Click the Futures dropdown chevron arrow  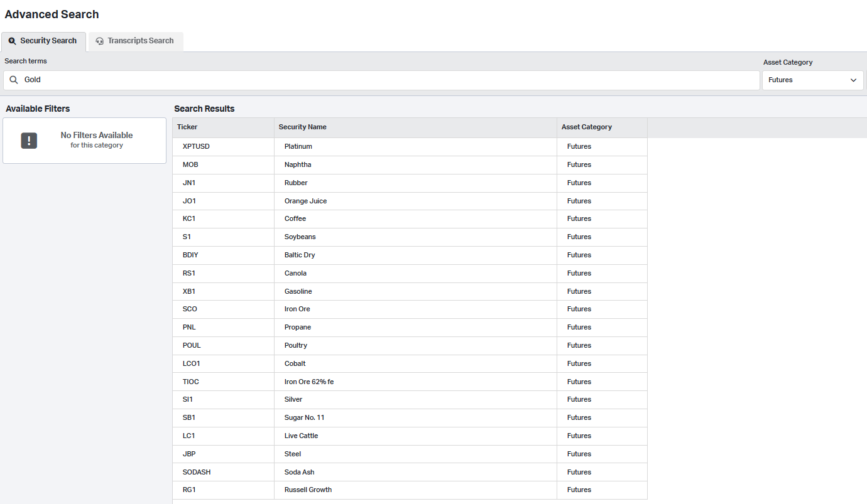853,80
